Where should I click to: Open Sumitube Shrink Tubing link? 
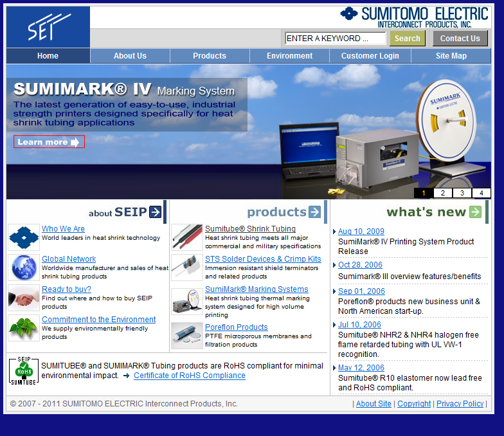point(251,229)
